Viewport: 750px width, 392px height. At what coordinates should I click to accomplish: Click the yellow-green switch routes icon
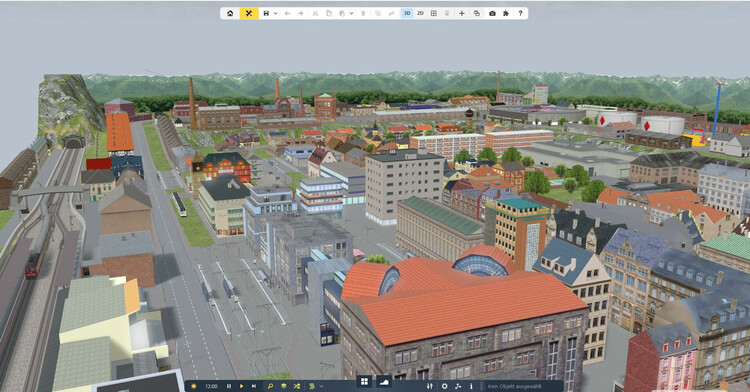297,386
